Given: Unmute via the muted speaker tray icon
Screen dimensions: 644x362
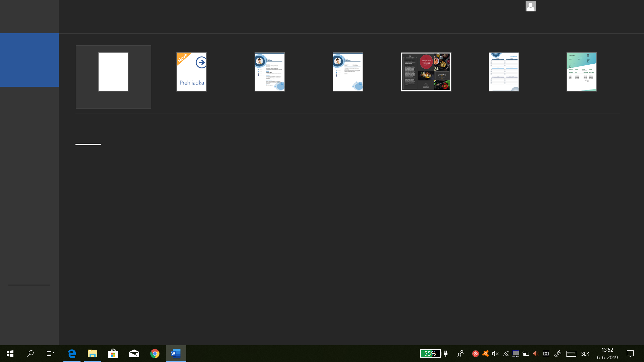Looking at the screenshot, I should click(x=495, y=354).
